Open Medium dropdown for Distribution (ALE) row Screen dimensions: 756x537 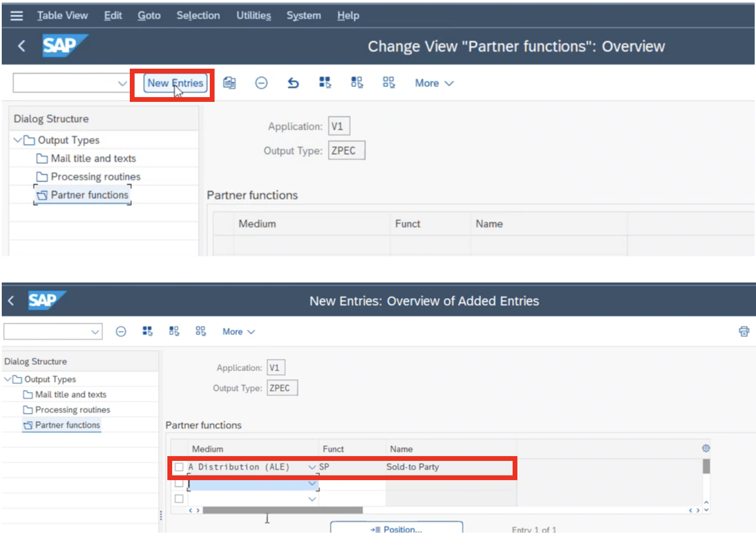point(312,467)
